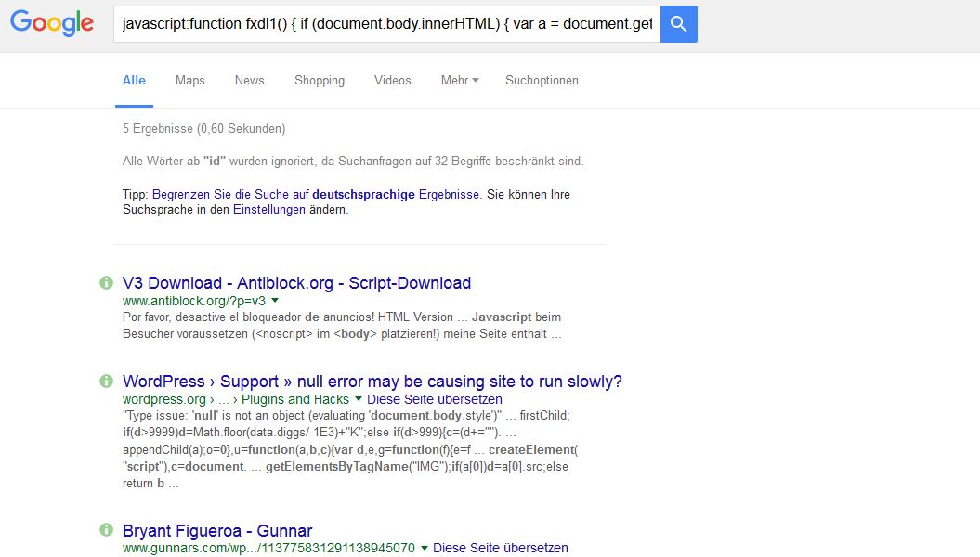Click the 'wordpress.org' breadcrumb text
The height and width of the screenshot is (557, 980).
pos(163,399)
